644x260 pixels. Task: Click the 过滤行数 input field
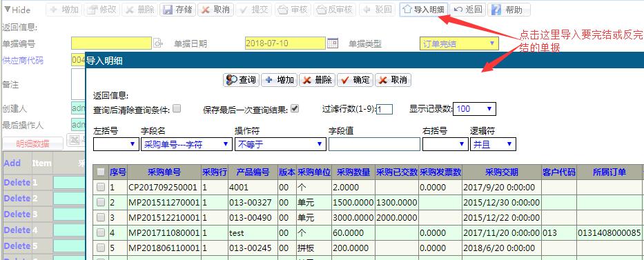(x=384, y=109)
